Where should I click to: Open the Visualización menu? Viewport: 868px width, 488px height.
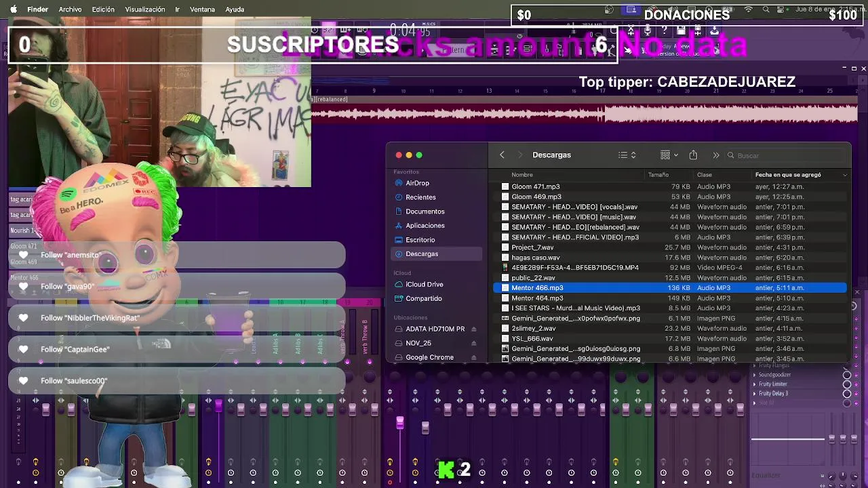pos(145,9)
